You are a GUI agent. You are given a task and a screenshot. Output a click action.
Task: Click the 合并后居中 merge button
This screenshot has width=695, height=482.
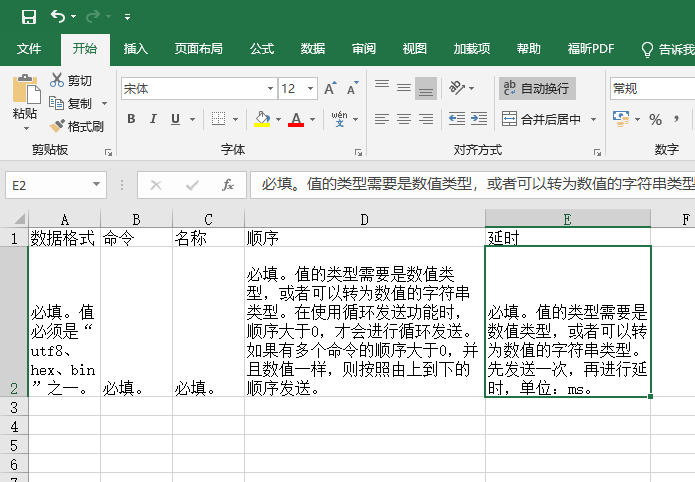click(541, 119)
